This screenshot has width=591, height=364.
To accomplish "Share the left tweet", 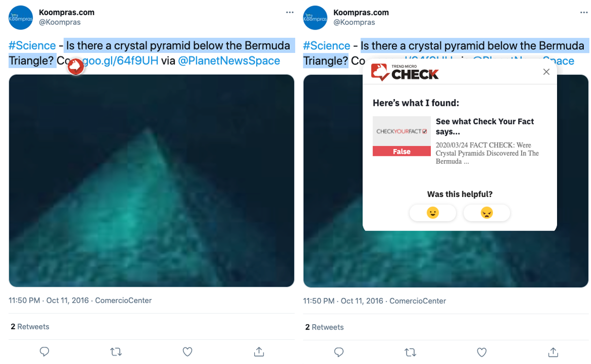I will tap(259, 351).
